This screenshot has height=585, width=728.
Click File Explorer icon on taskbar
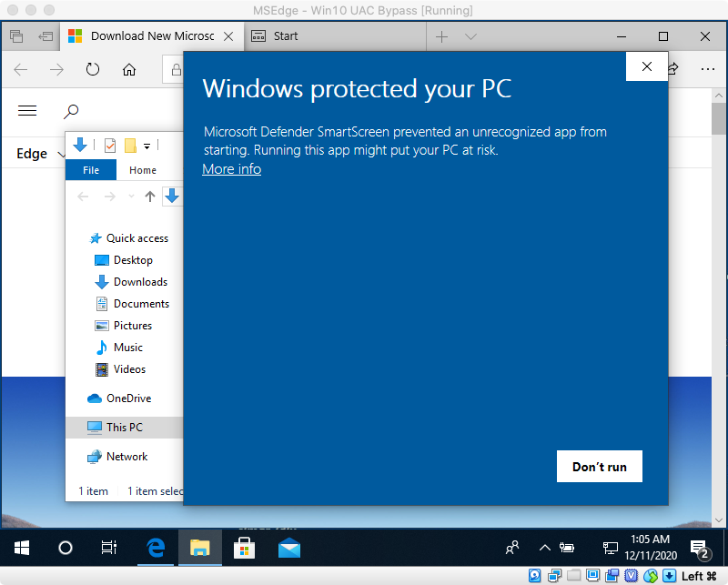pyautogui.click(x=199, y=548)
